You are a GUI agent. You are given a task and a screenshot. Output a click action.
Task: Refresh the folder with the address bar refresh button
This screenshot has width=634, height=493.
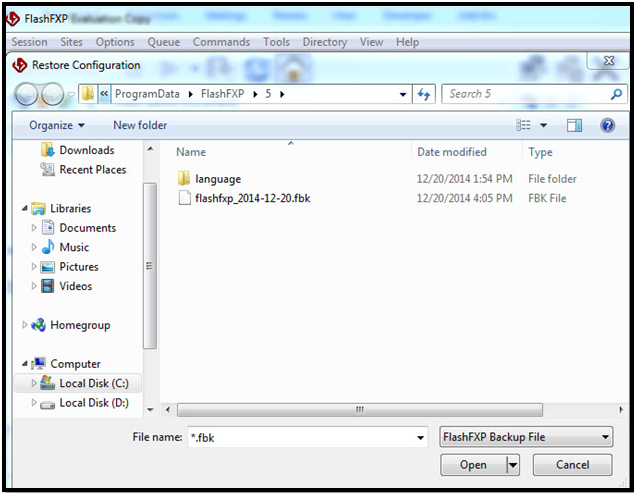(x=424, y=94)
